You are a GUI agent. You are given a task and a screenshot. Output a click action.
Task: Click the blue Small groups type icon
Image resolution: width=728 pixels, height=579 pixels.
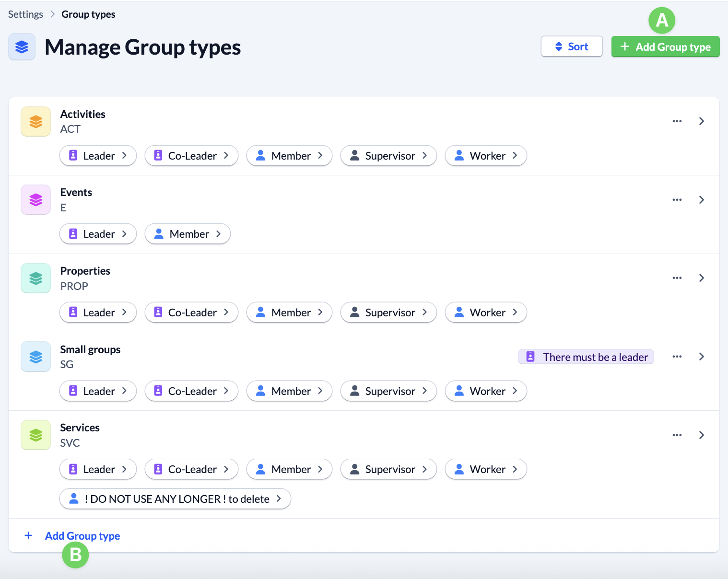click(36, 357)
